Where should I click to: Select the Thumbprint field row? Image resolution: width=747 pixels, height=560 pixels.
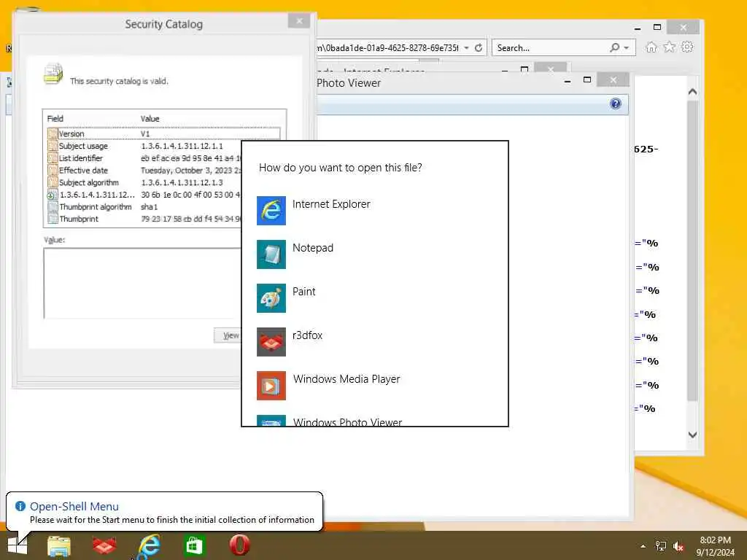pos(143,219)
